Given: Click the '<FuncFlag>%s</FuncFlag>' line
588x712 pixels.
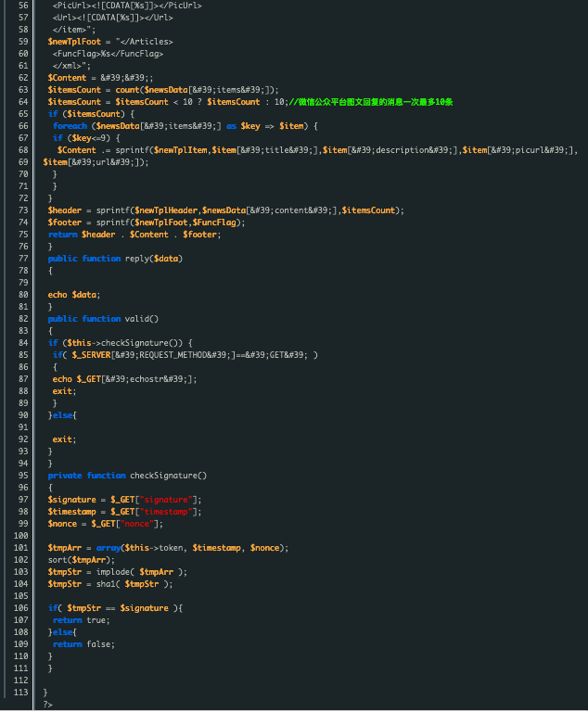Looking at the screenshot, I should [x=108, y=54].
